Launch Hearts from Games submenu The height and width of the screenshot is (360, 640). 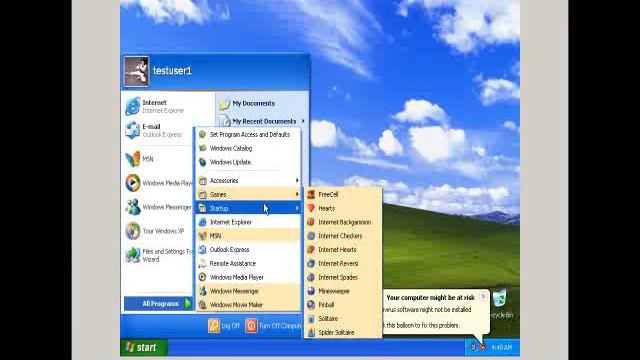pyautogui.click(x=343, y=209)
